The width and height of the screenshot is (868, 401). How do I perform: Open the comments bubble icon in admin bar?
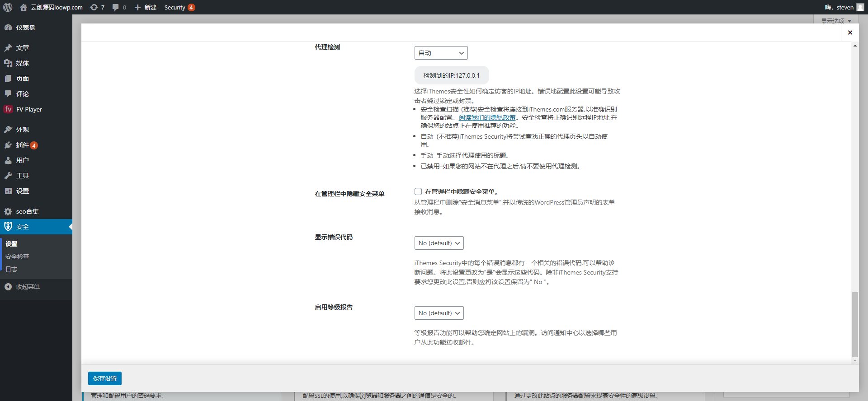point(116,7)
